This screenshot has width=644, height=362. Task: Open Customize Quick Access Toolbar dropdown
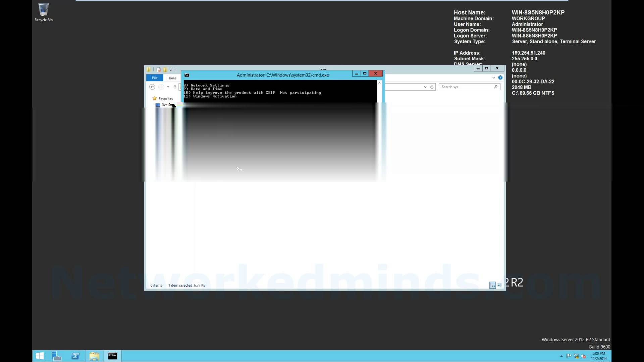[171, 70]
